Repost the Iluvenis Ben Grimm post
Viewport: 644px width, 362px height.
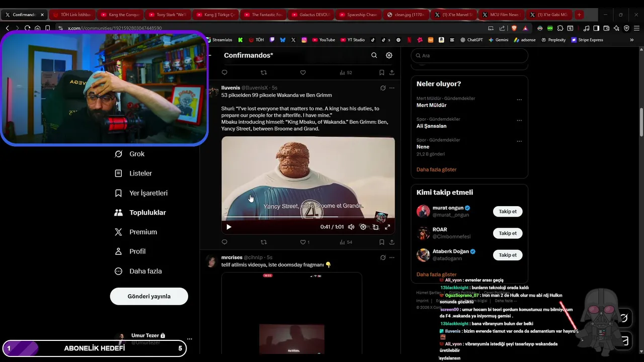(264, 242)
